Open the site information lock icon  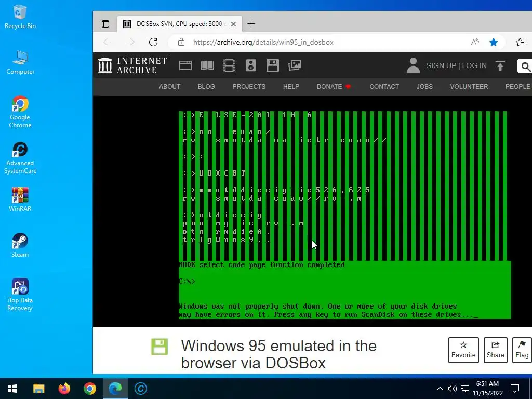pyautogui.click(x=181, y=42)
